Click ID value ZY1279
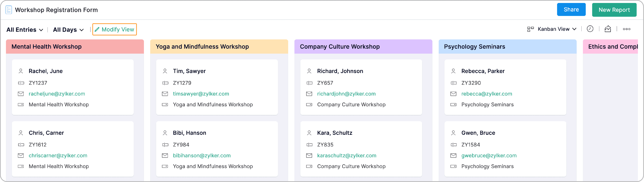Viewport: 644px width, 182px height. click(x=182, y=83)
